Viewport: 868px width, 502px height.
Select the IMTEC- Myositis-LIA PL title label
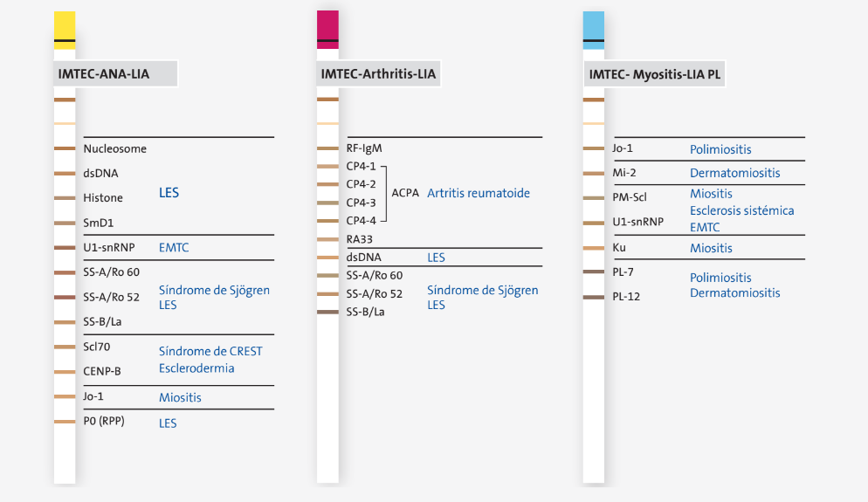tap(654, 74)
